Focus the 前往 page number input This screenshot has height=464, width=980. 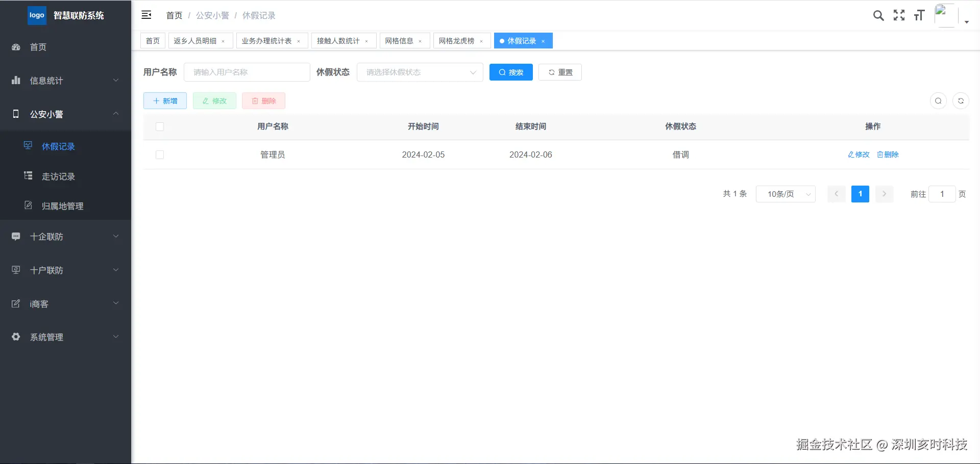tap(942, 194)
